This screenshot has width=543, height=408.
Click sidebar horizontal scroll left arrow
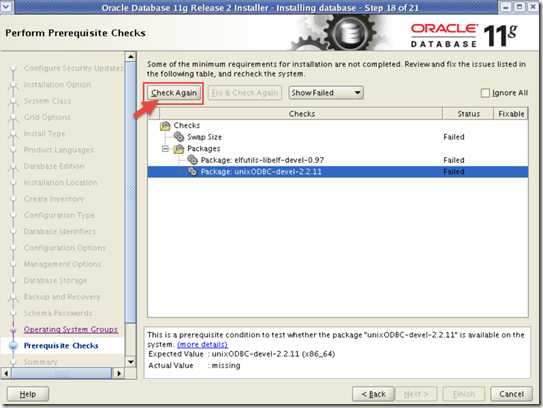[6, 373]
